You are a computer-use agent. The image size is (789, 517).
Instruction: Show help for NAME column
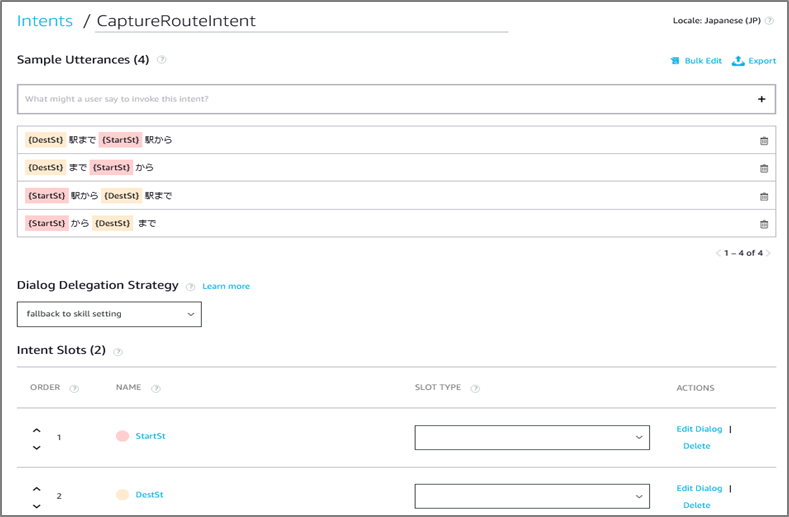coord(156,389)
